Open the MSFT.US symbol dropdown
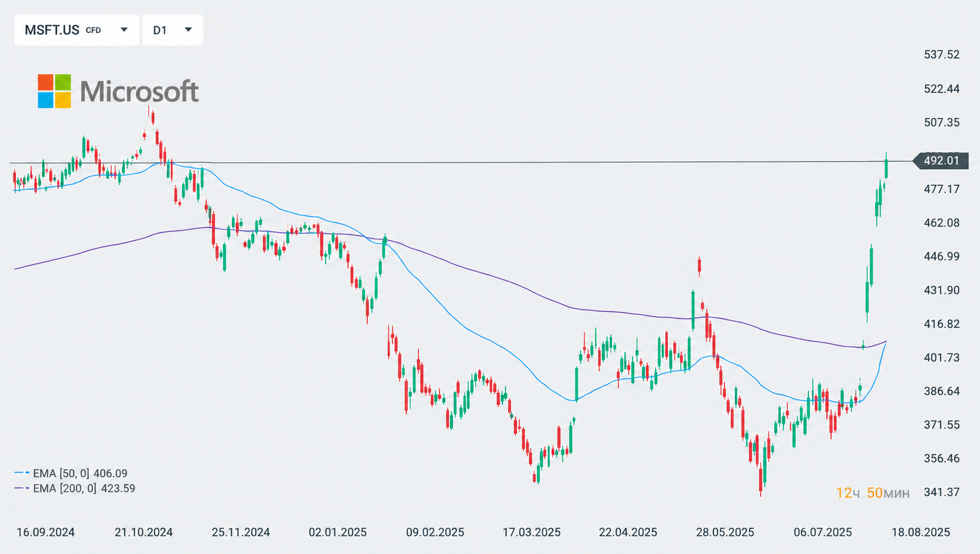This screenshot has height=554, width=980. tap(77, 30)
